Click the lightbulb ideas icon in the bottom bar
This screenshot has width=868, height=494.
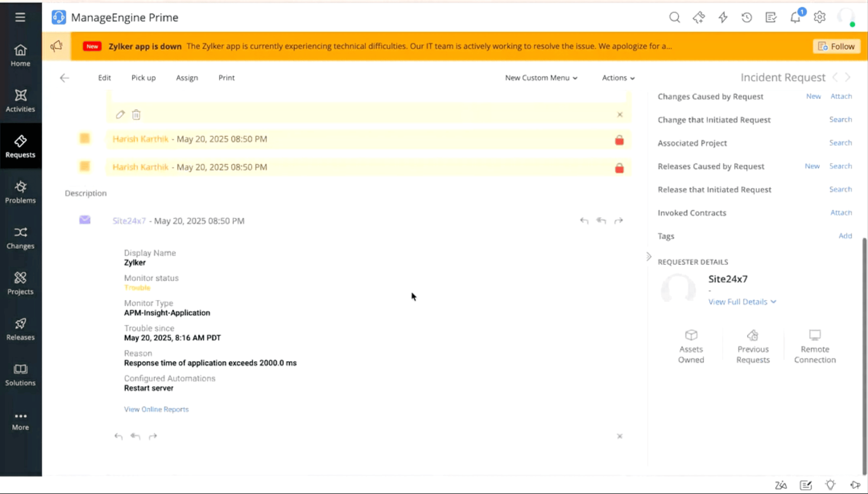830,485
